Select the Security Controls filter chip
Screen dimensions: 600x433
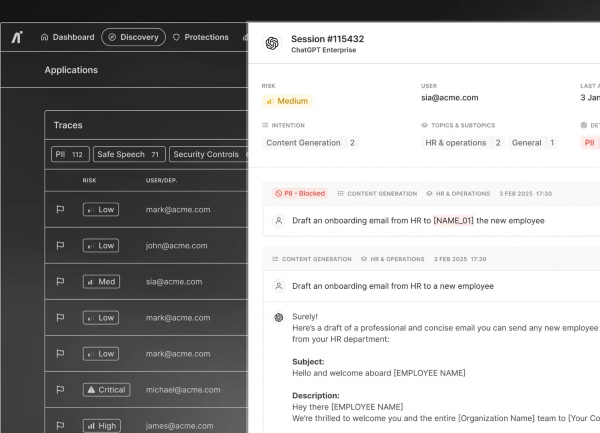point(209,154)
